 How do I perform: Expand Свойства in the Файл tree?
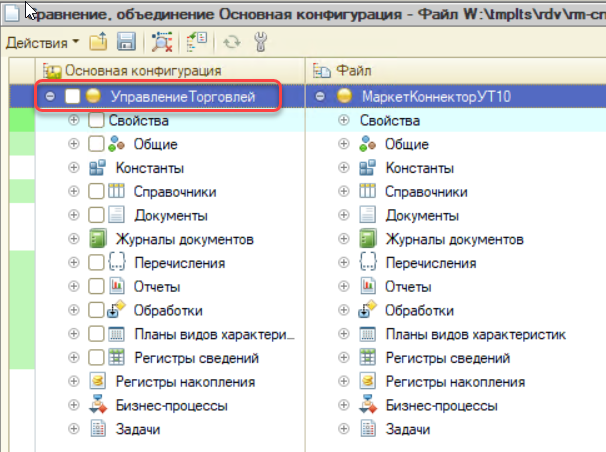343,120
